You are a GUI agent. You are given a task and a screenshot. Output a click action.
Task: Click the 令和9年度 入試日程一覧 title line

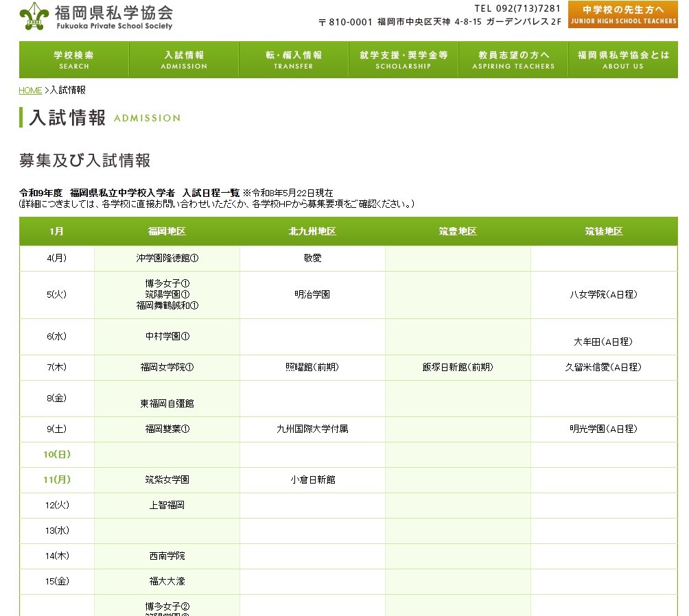(x=176, y=193)
